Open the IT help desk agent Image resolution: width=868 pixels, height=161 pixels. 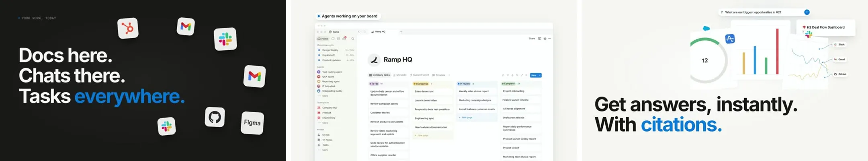tap(326, 86)
